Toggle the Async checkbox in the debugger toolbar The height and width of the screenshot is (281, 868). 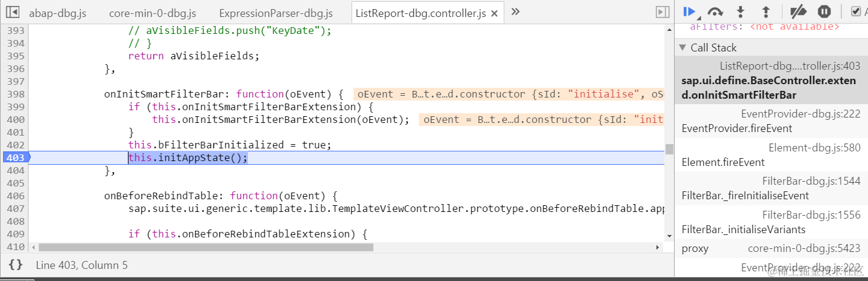pyautogui.click(x=855, y=11)
